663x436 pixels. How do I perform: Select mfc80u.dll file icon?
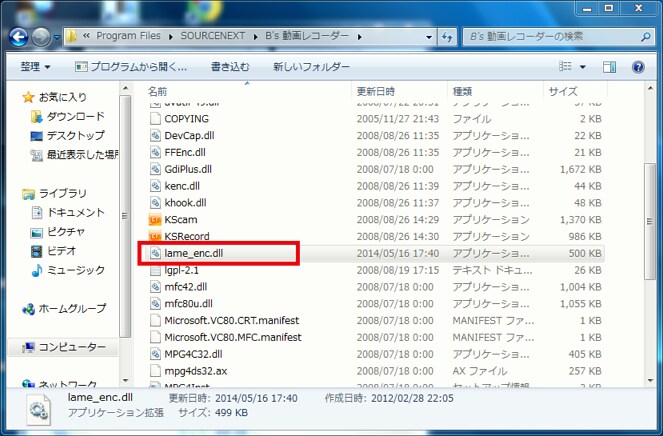(x=156, y=304)
